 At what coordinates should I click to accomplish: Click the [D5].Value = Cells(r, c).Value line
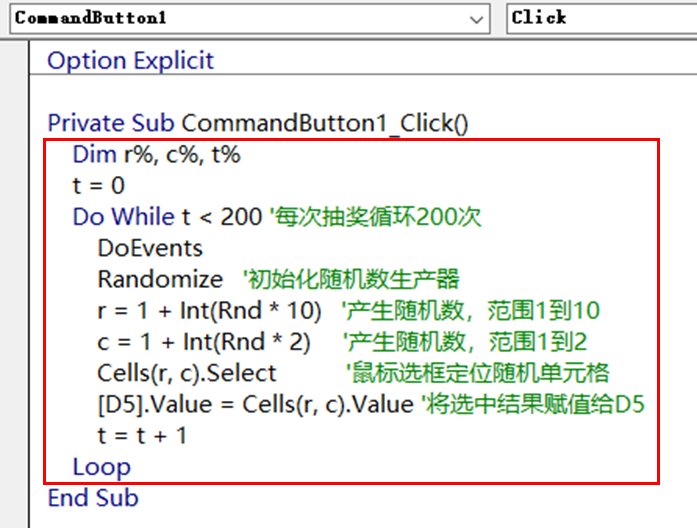(256, 404)
